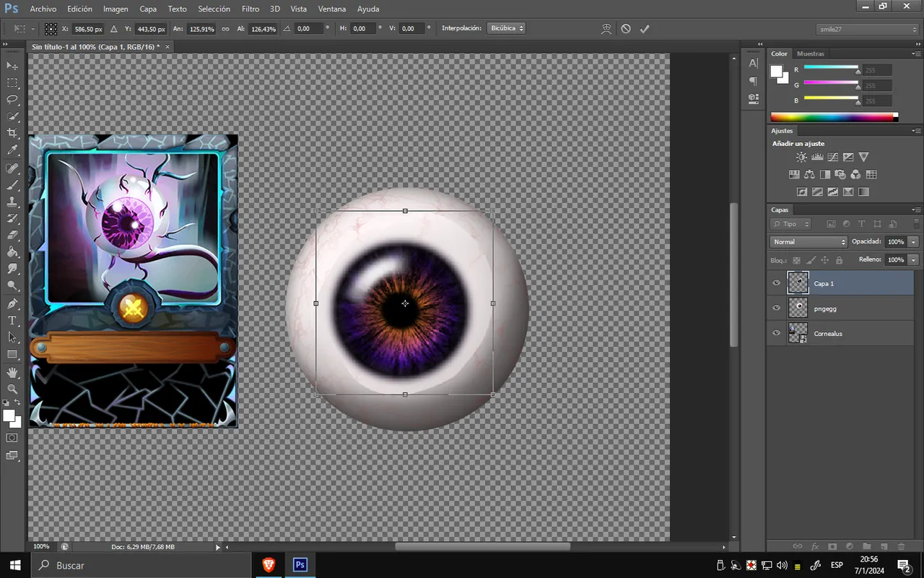Select the Quick Selection tool
Image resolution: width=924 pixels, height=578 pixels.
coord(12,116)
